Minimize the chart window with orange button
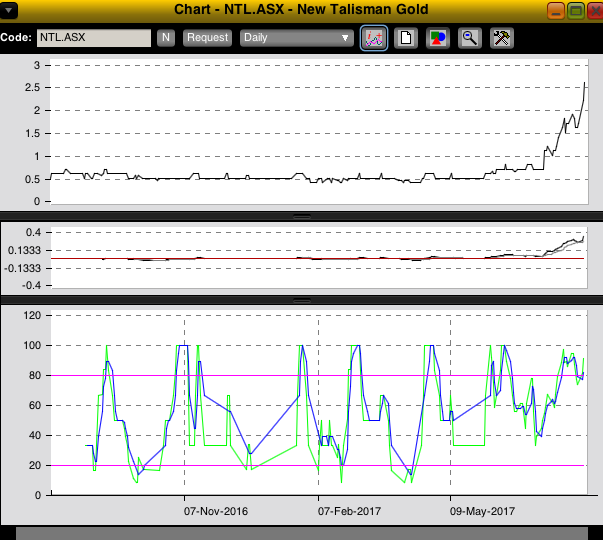Screen dimensions: 603x540 555,10
